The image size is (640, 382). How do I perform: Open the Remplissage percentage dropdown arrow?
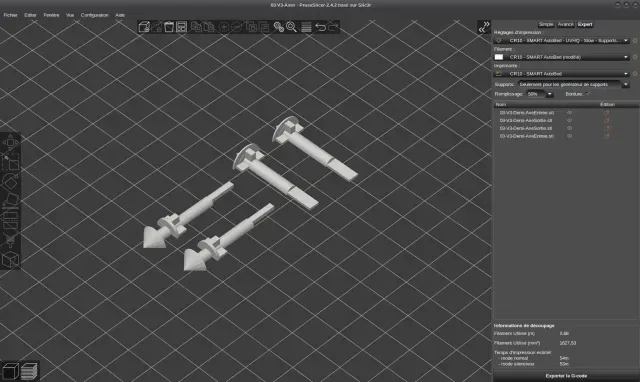pos(550,94)
